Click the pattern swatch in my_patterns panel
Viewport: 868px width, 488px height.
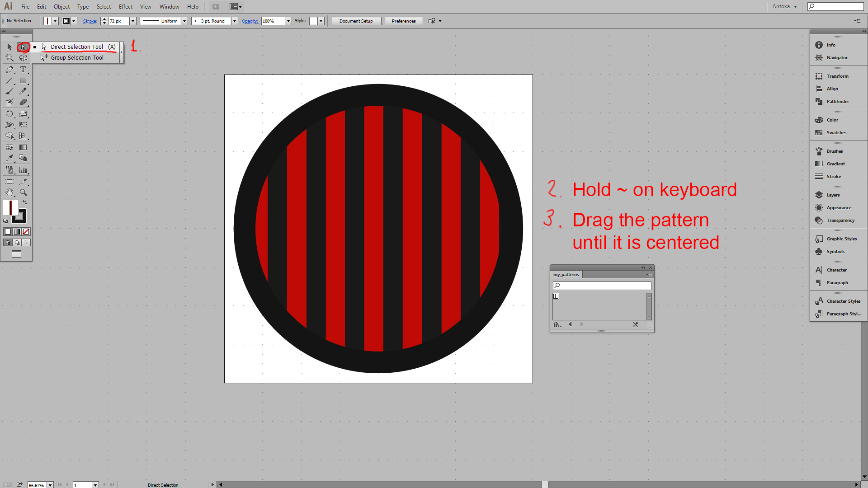tap(556, 296)
